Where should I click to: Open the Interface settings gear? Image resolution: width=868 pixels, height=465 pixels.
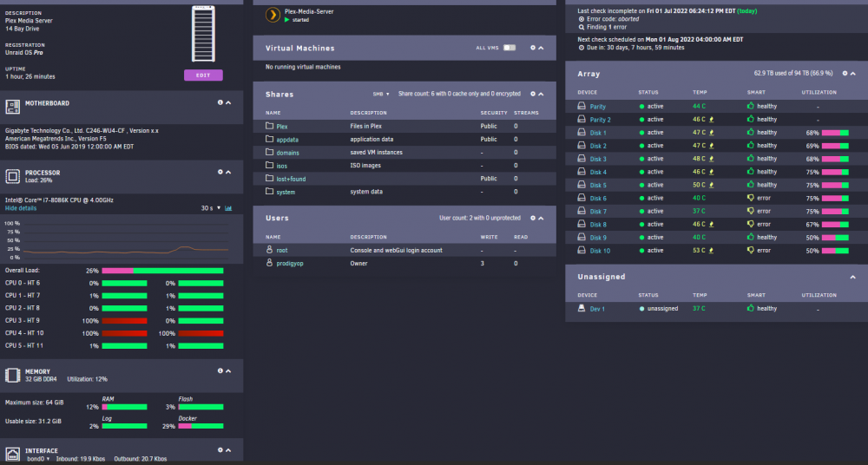click(x=220, y=450)
